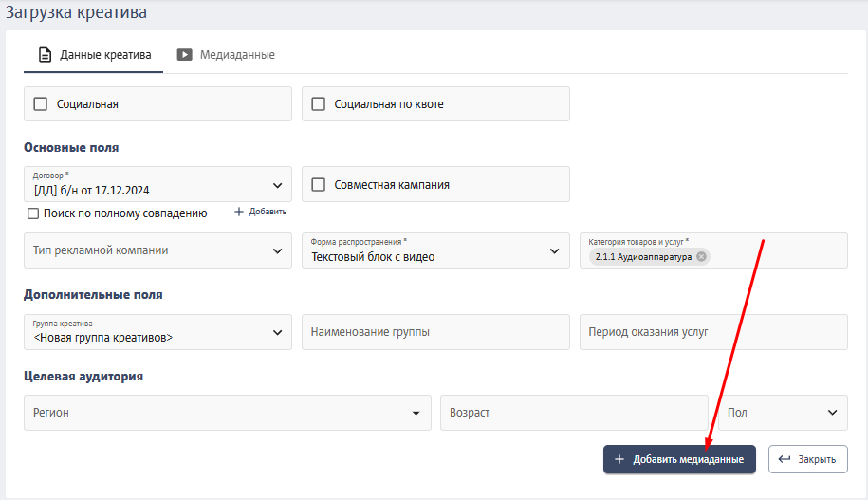Click the return arrow icon on Закрыть
This screenshot has width=868, height=500.
pos(785,459)
